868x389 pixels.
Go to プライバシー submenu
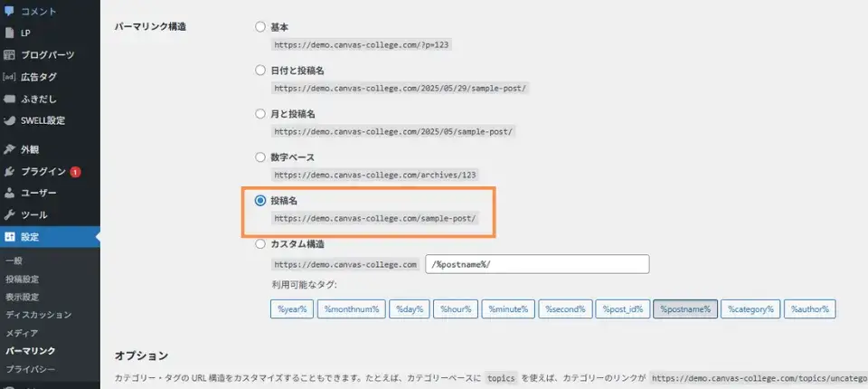[31, 369]
